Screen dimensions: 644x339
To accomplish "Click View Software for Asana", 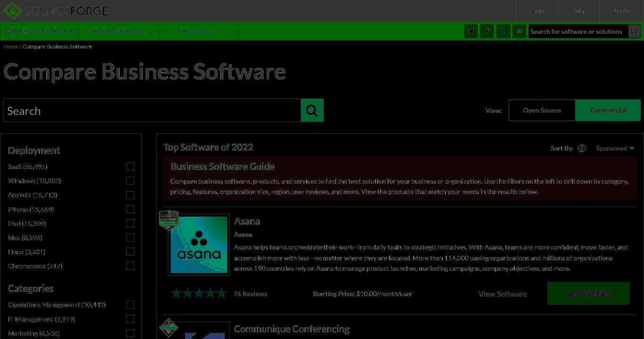I will pos(503,294).
